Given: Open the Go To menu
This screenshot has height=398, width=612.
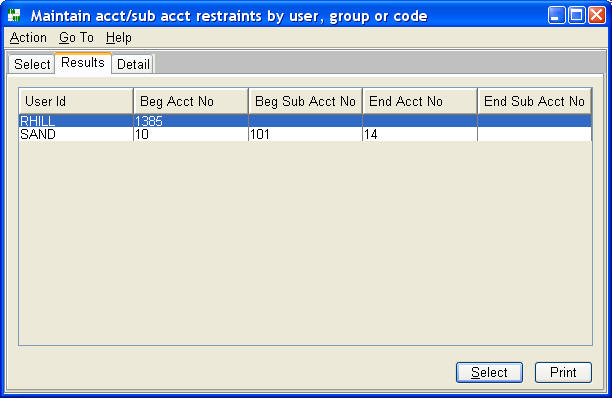Looking at the screenshot, I should pos(76,38).
